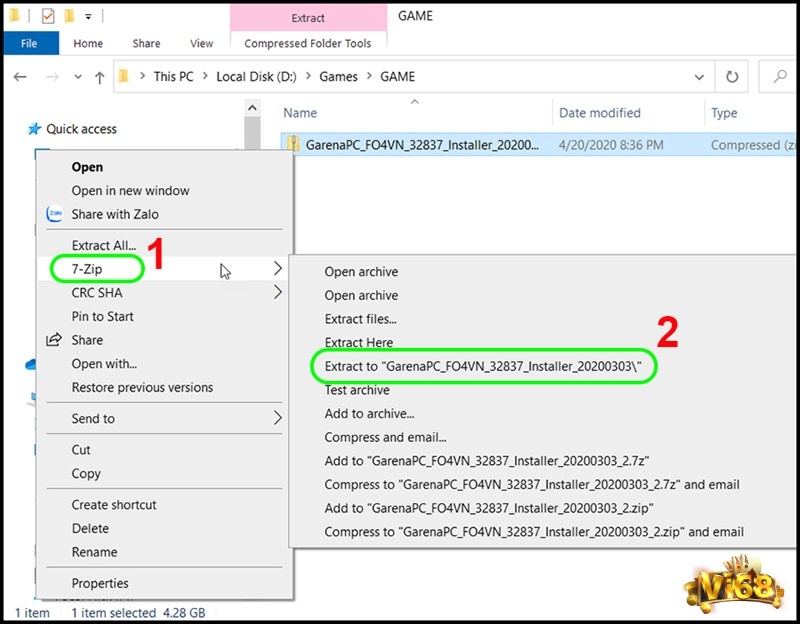Open Properties from the context menu
800x624 pixels.
[100, 583]
